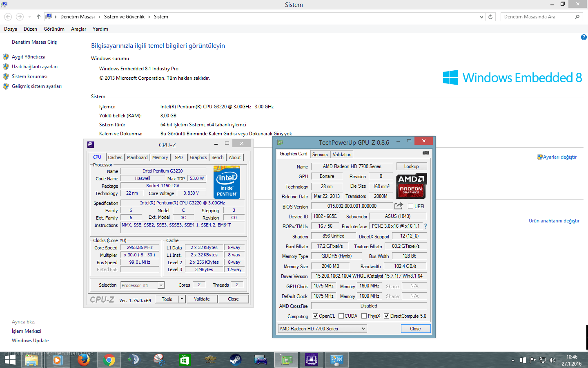588x368 pixels.
Task: Click the GPU-Z Name field value
Action: (352, 166)
